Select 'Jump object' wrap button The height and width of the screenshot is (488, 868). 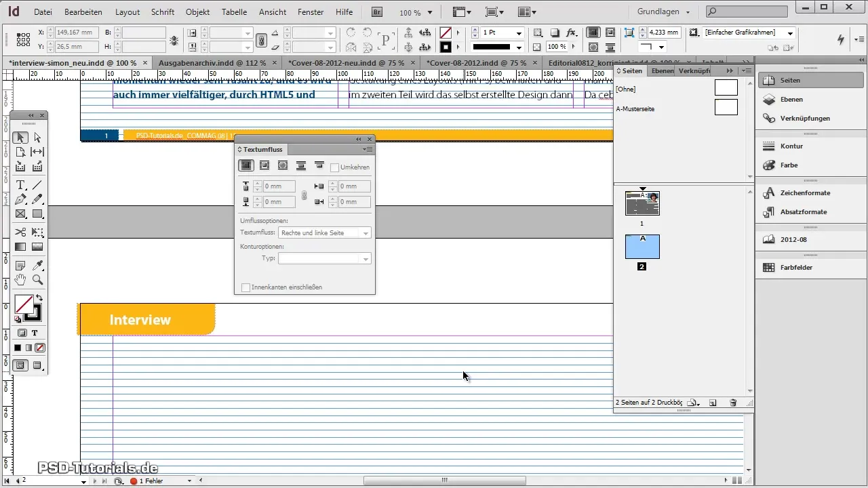click(x=301, y=165)
